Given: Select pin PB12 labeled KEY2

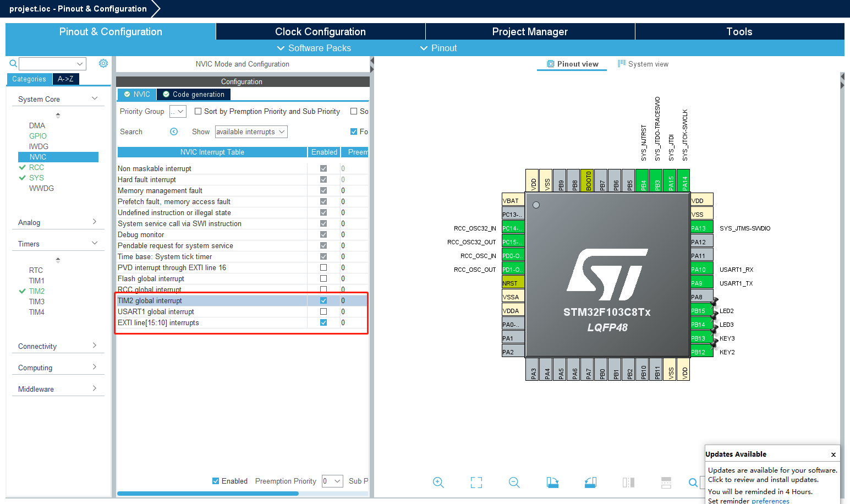Looking at the screenshot, I should coord(702,352).
